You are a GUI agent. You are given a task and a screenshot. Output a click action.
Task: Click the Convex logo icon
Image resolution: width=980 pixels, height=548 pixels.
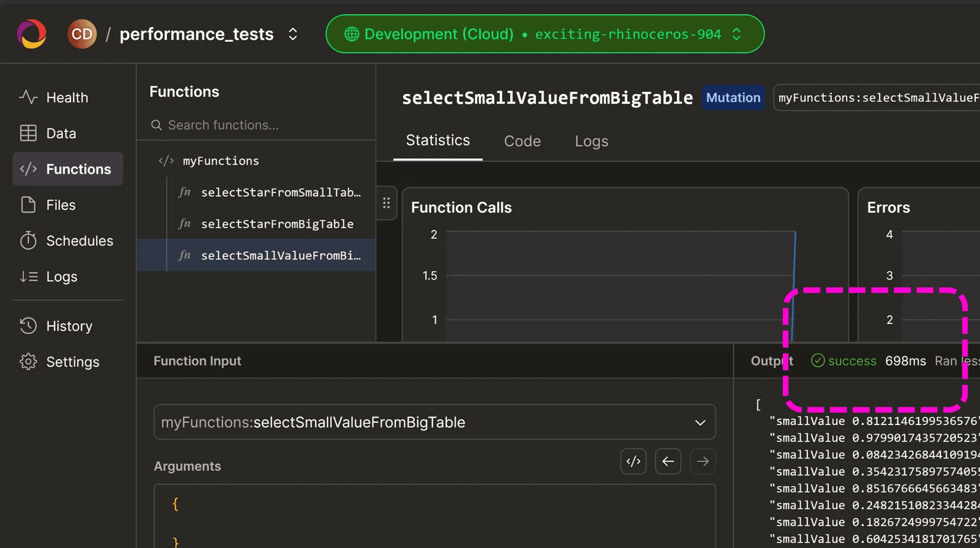pyautogui.click(x=32, y=34)
